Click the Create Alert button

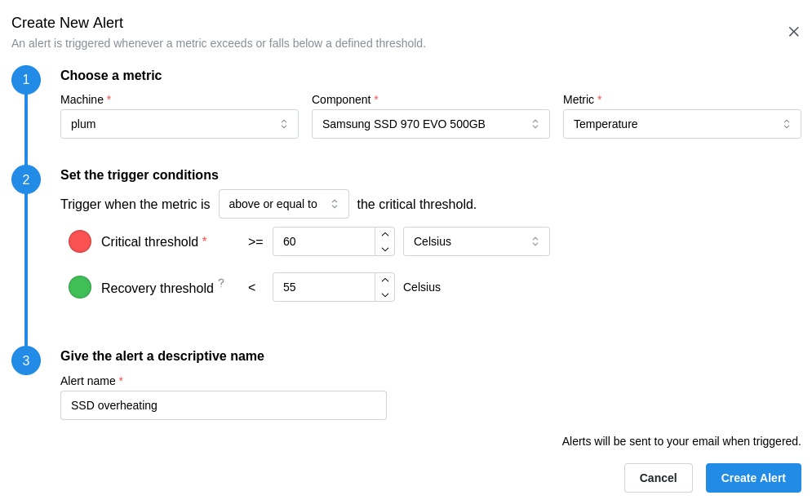pyautogui.click(x=753, y=478)
